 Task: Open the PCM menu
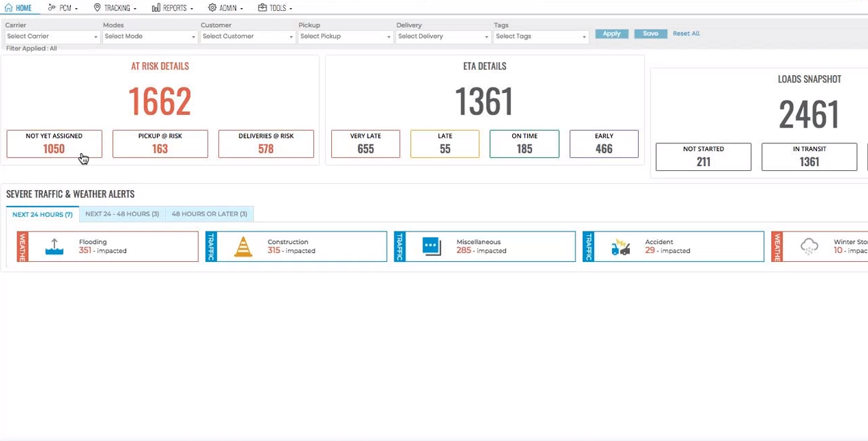pyautogui.click(x=63, y=8)
